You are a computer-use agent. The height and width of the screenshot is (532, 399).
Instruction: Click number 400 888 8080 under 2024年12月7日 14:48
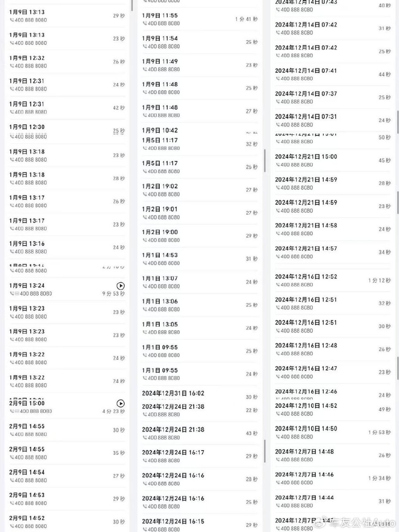pyautogui.click(x=297, y=460)
